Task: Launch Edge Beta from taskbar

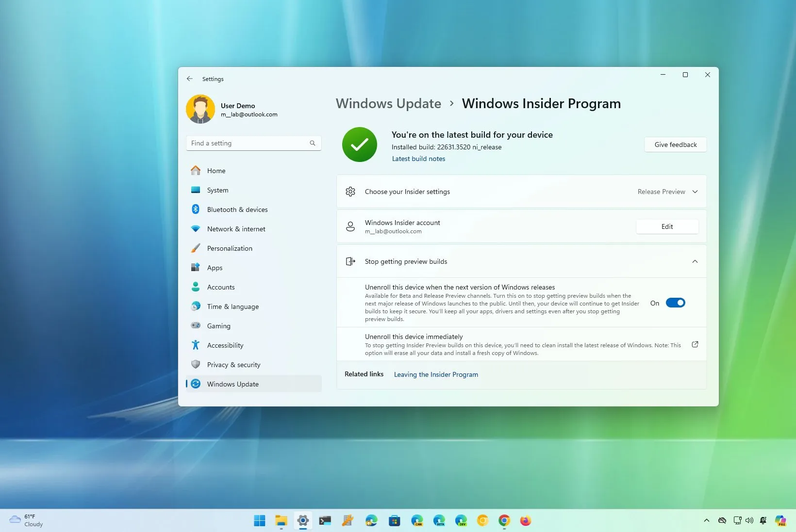Action: click(439, 520)
